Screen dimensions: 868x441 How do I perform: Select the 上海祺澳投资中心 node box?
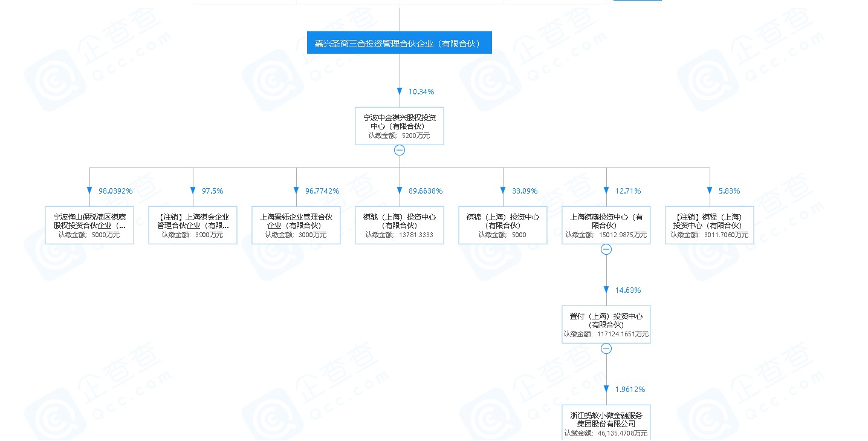606,225
